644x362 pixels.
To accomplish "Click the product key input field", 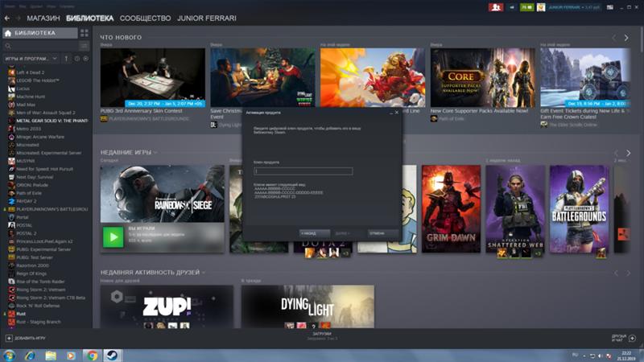I will [303, 171].
